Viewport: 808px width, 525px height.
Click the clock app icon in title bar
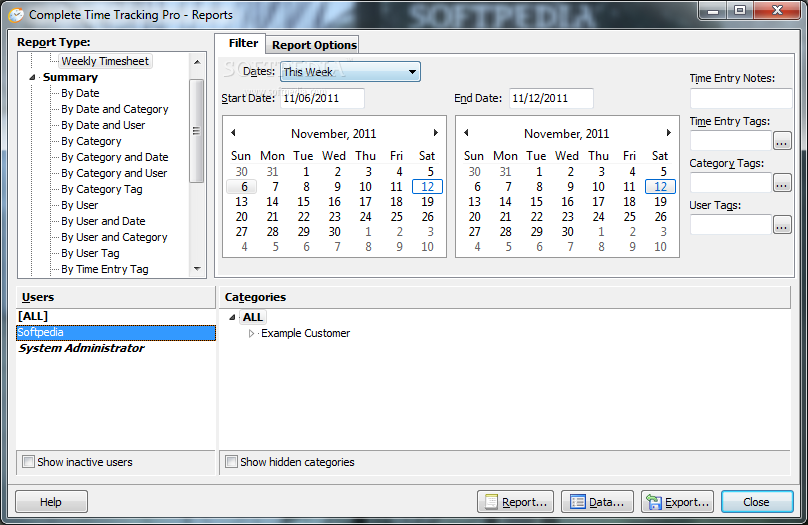point(16,15)
